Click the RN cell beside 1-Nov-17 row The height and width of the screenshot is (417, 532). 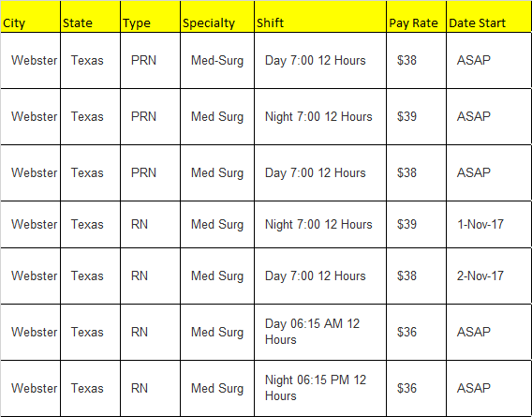pyautogui.click(x=150, y=225)
